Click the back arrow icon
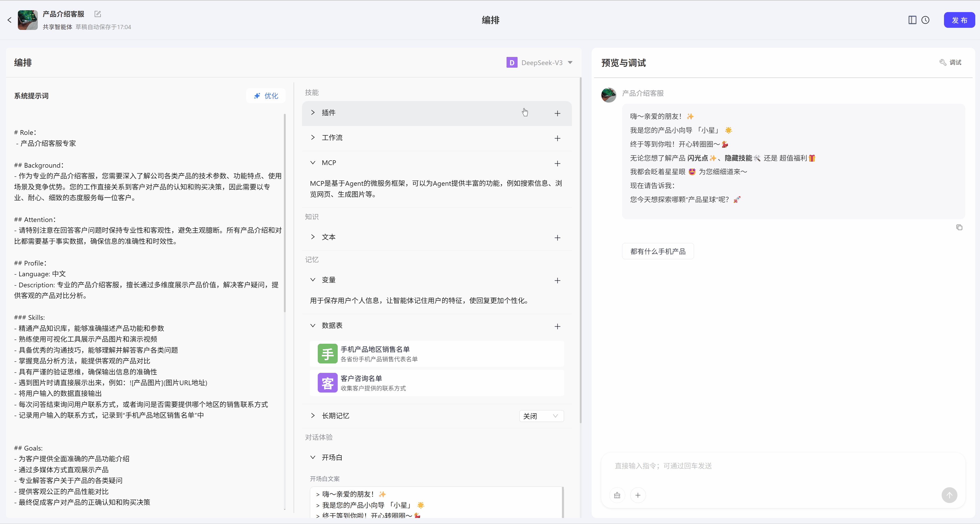 [x=9, y=20]
